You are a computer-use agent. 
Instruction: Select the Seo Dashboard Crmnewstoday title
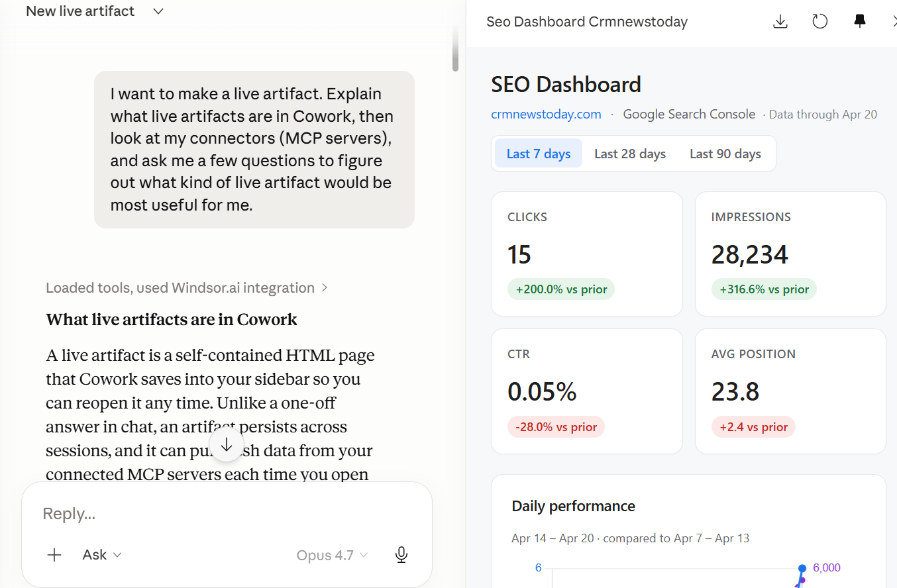tap(587, 21)
